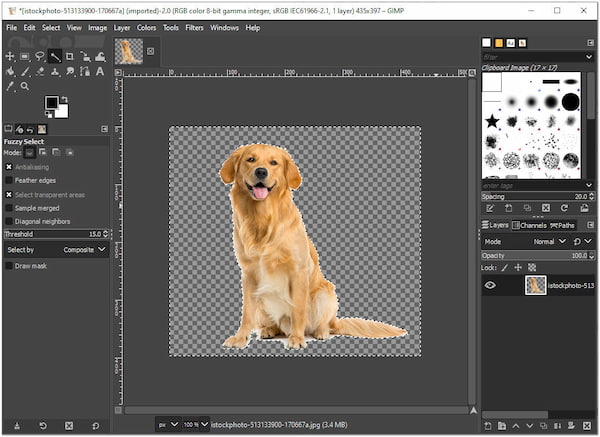This screenshot has height=437, width=600.
Task: Open the px units dropdown in status bar
Action: click(167, 425)
